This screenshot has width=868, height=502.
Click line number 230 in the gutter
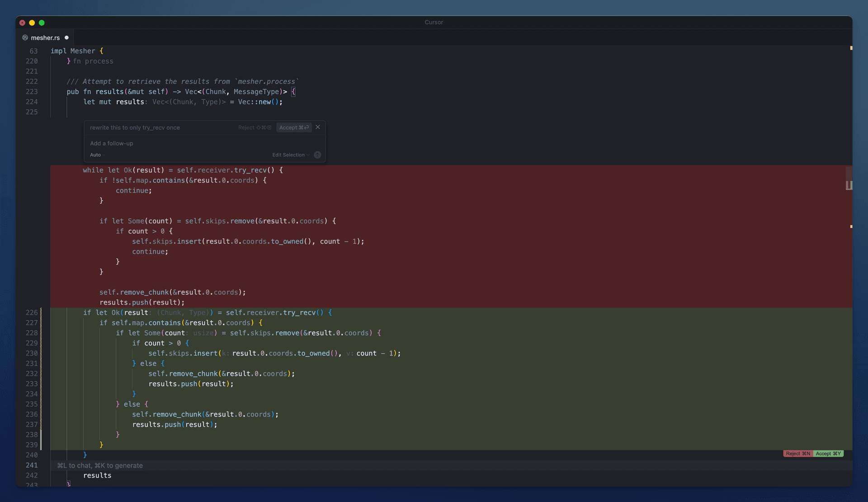[x=32, y=353]
